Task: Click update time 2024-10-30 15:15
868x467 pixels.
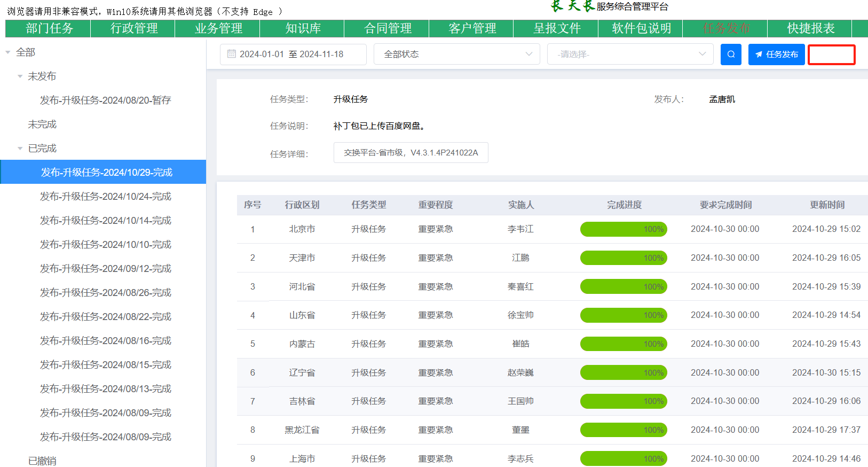Action: tap(826, 373)
